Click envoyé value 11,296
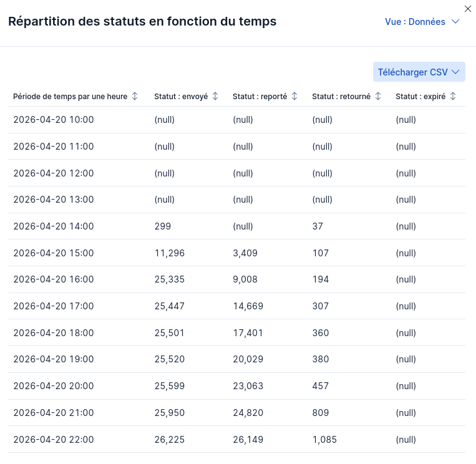Screen dimensions: 476x464 point(170,253)
